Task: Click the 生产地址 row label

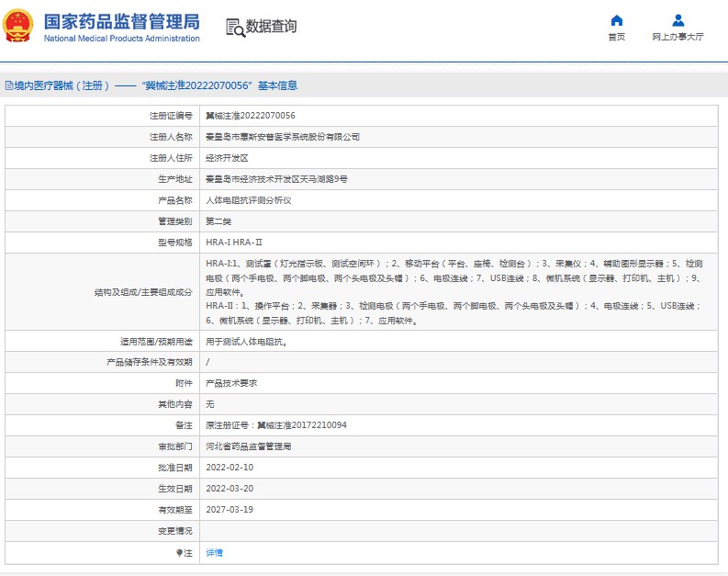Action: click(175, 179)
